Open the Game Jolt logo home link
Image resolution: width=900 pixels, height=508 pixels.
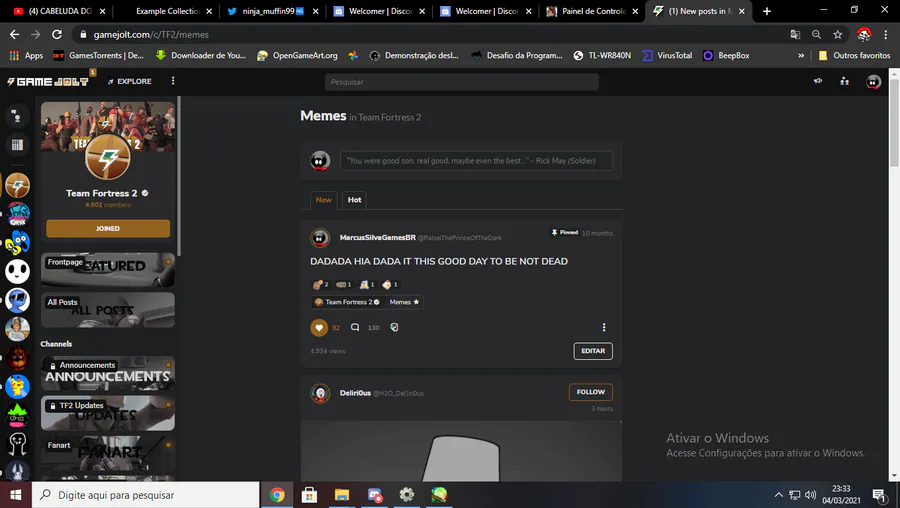48,82
